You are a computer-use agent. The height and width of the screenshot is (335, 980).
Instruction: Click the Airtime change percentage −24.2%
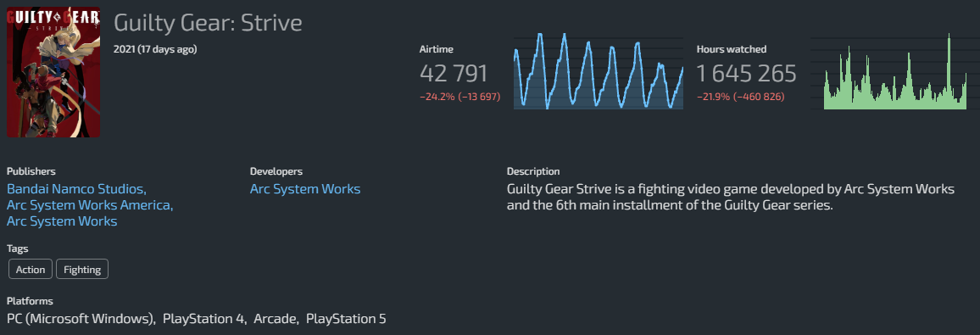click(x=437, y=97)
